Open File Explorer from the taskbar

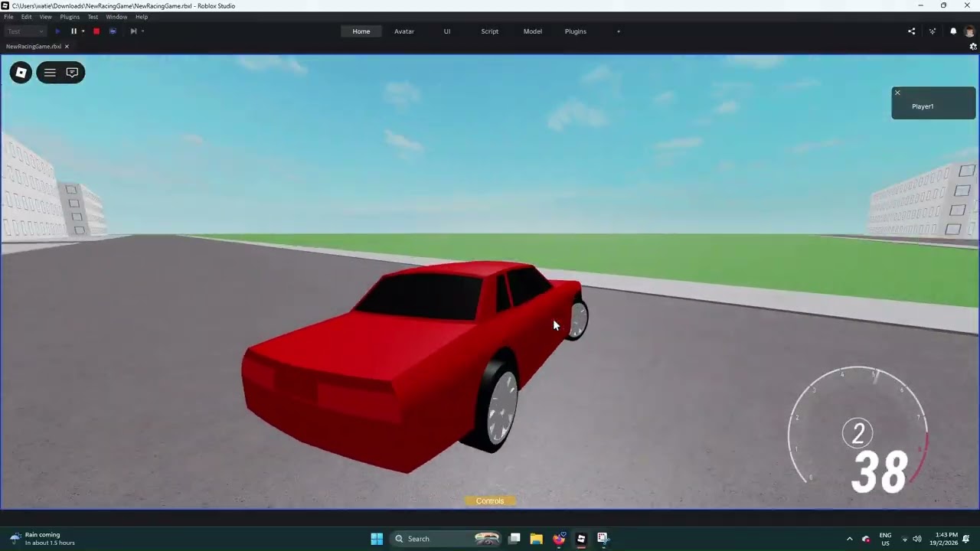536,539
